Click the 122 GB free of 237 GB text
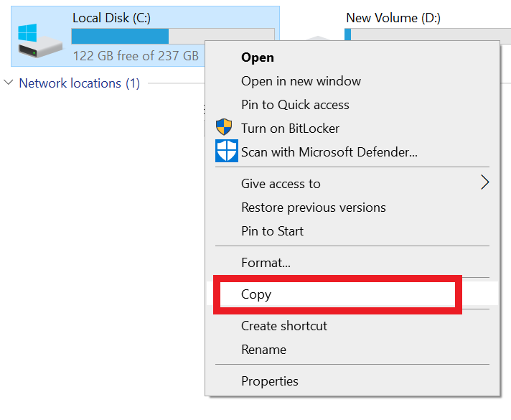 click(x=135, y=55)
